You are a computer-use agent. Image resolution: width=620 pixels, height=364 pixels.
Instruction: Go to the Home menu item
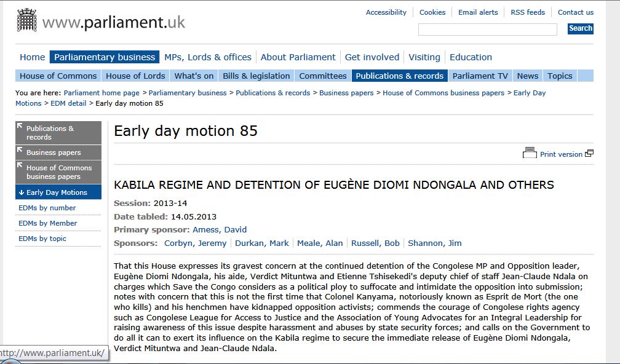32,57
